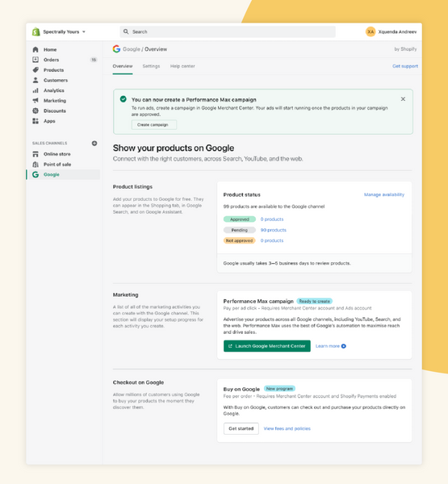This screenshot has height=484, width=448.
Task: Click the green checkmark banner icon
Action: click(x=123, y=98)
